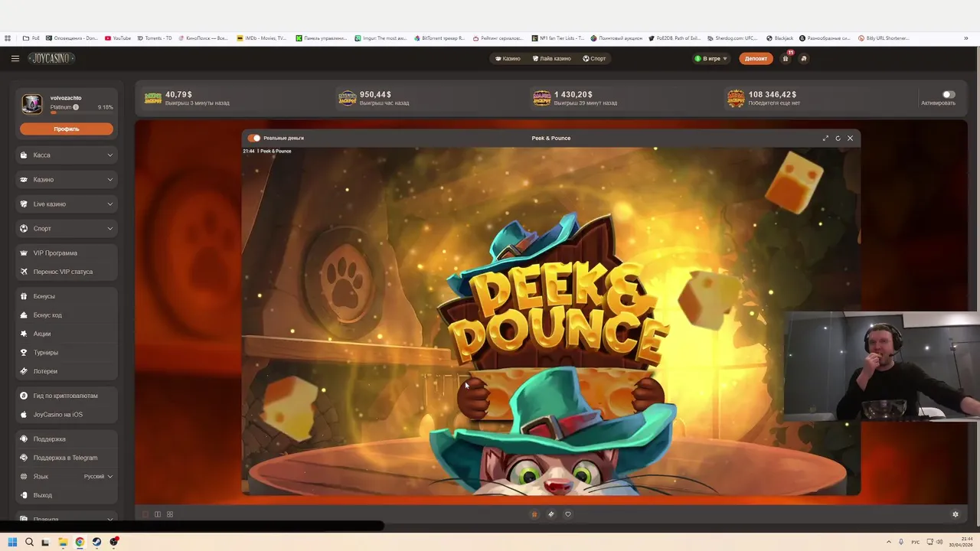Click the orange Депозит button
This screenshot has width=980, height=551.
(x=756, y=58)
